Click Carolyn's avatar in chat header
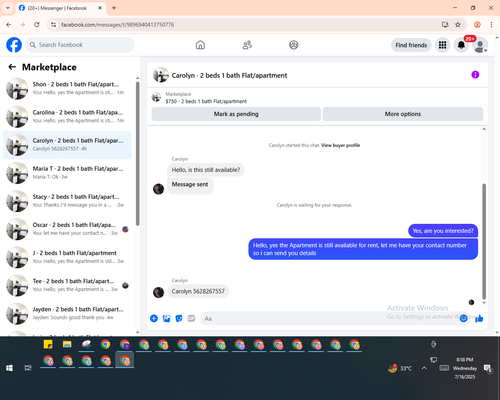 (x=161, y=75)
